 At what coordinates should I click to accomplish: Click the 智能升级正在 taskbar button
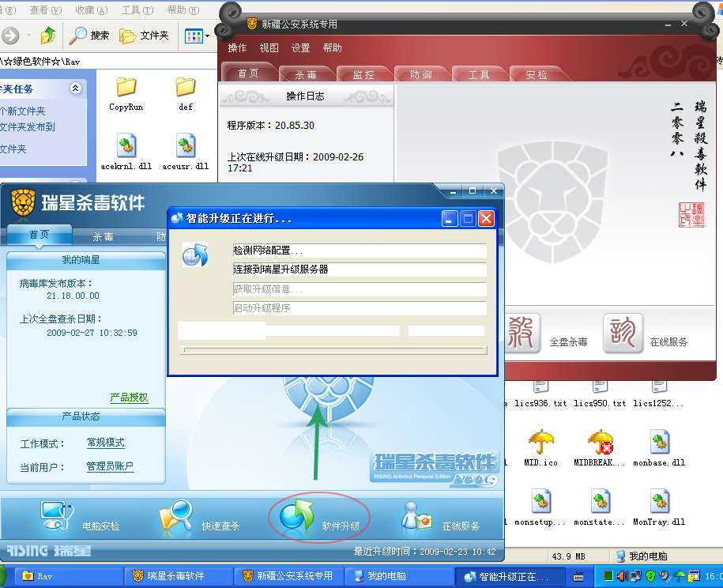tap(510, 576)
